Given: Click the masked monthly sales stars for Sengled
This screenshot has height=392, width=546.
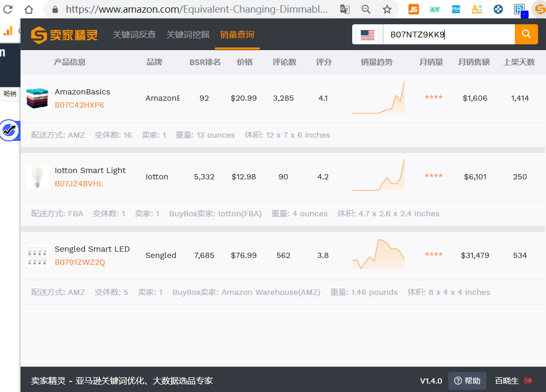Looking at the screenshot, I should [434, 255].
